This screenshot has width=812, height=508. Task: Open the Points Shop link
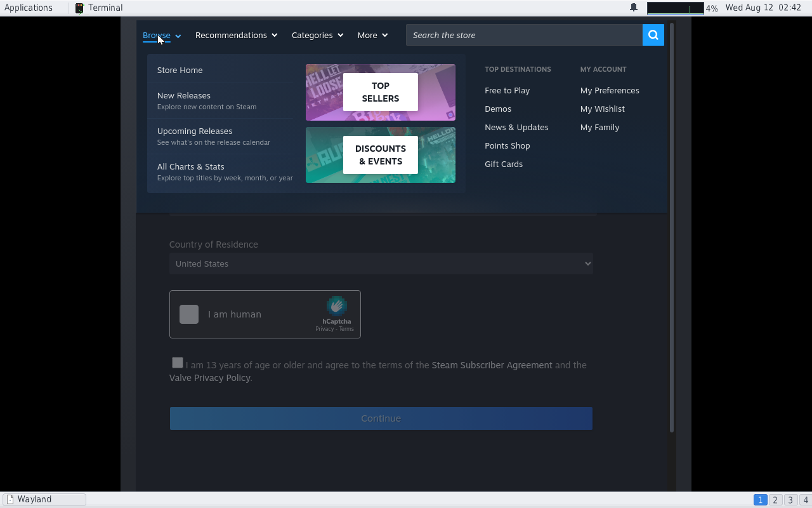click(x=507, y=145)
